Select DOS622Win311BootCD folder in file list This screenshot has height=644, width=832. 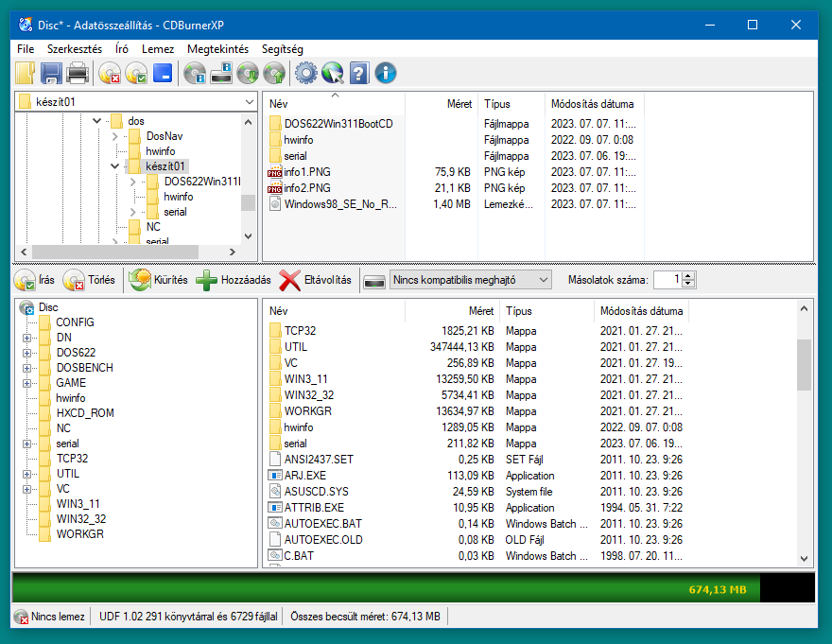point(338,124)
